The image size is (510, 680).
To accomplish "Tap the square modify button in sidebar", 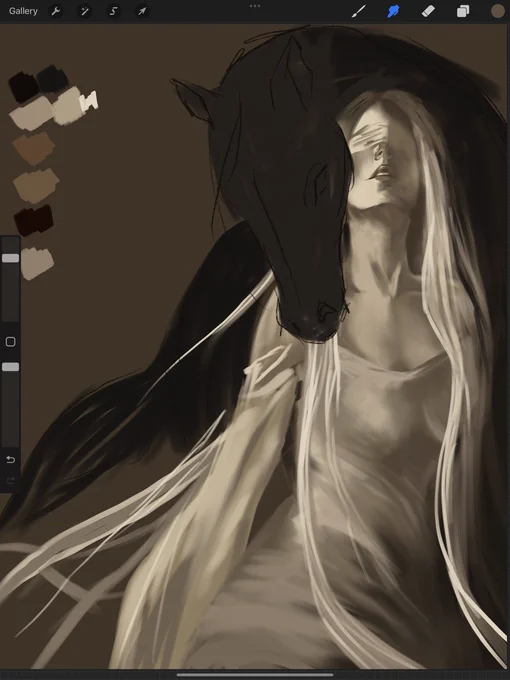I will point(10,342).
